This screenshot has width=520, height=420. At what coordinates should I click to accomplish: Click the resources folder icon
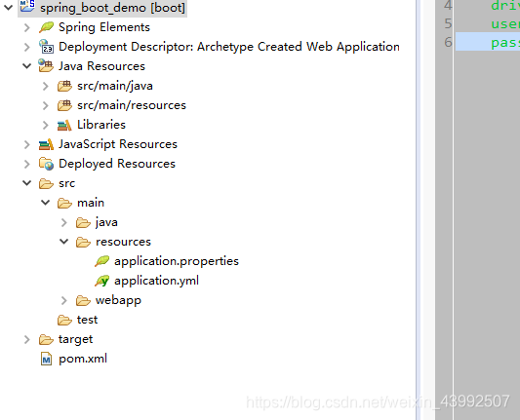[x=83, y=242]
